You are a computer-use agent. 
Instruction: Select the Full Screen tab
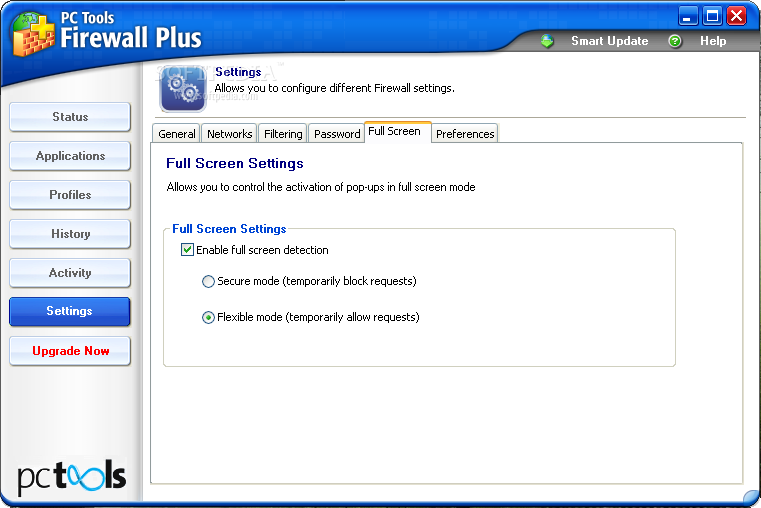point(397,131)
